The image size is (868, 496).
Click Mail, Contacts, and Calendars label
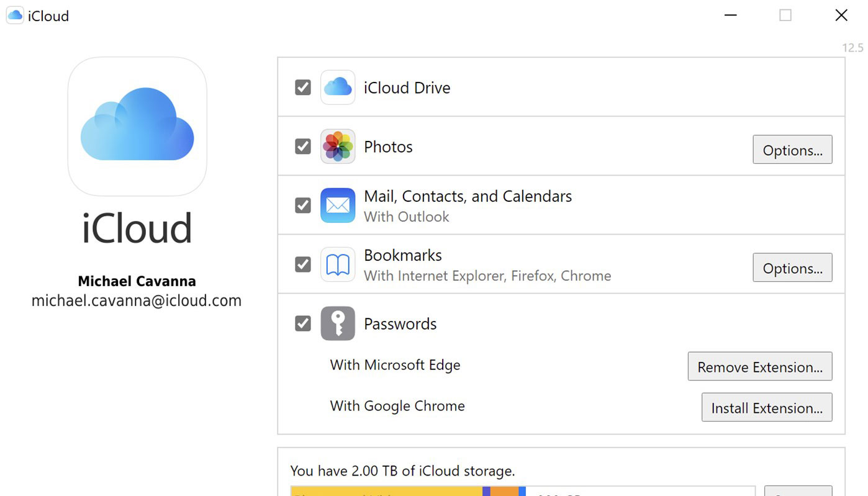tap(468, 196)
